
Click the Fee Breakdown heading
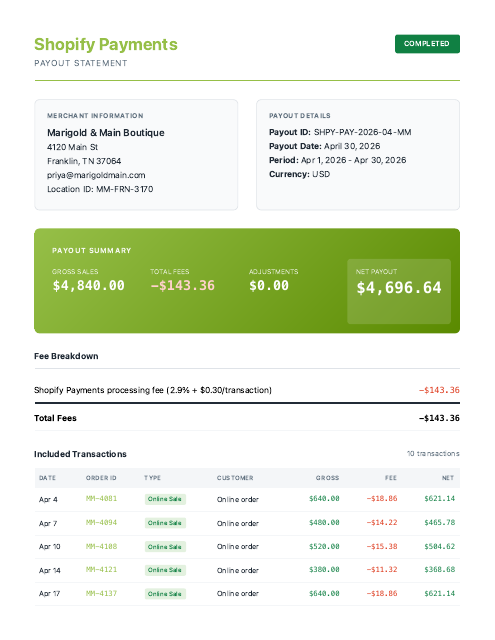point(66,356)
